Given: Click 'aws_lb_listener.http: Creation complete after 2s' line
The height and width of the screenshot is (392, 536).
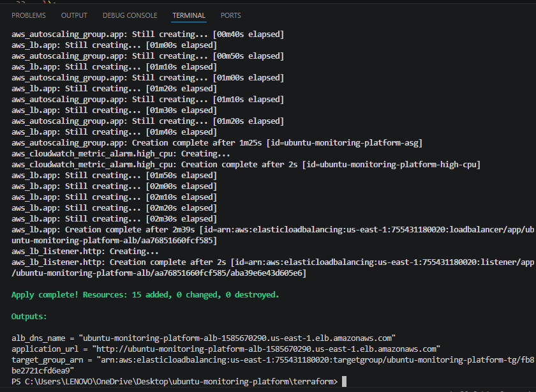Looking at the screenshot, I should [x=273, y=262].
